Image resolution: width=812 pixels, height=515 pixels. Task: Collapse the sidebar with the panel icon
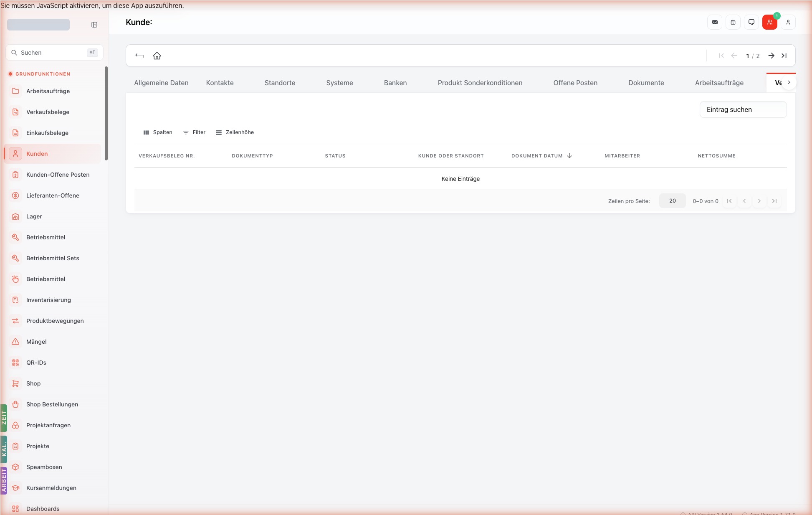(x=94, y=25)
